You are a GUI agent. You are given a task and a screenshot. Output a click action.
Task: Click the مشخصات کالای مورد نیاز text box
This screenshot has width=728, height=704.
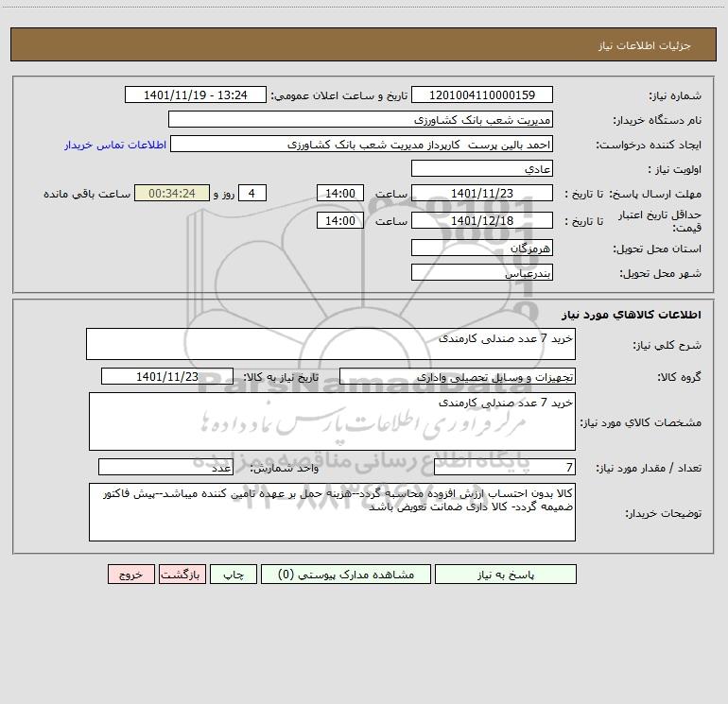[x=332, y=421]
